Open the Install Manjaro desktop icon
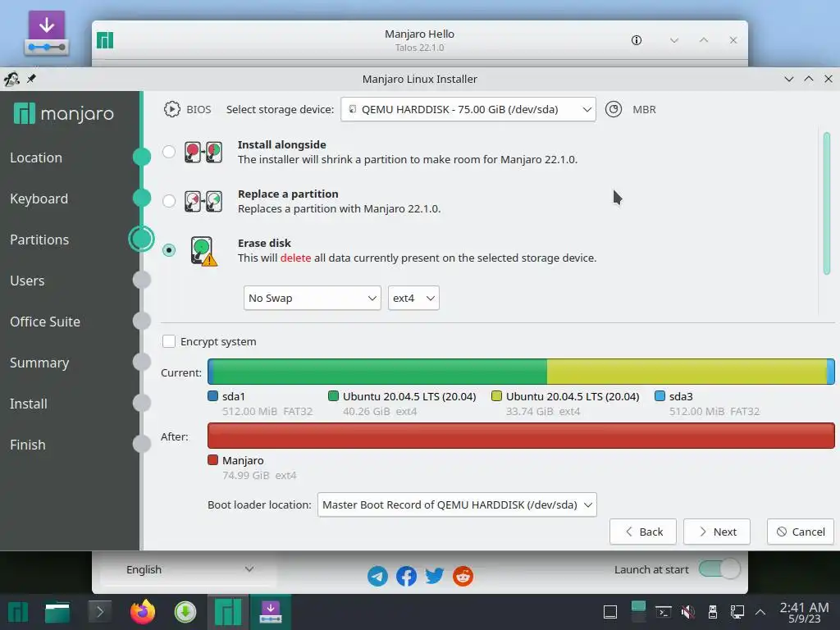840x630 pixels. click(47, 33)
